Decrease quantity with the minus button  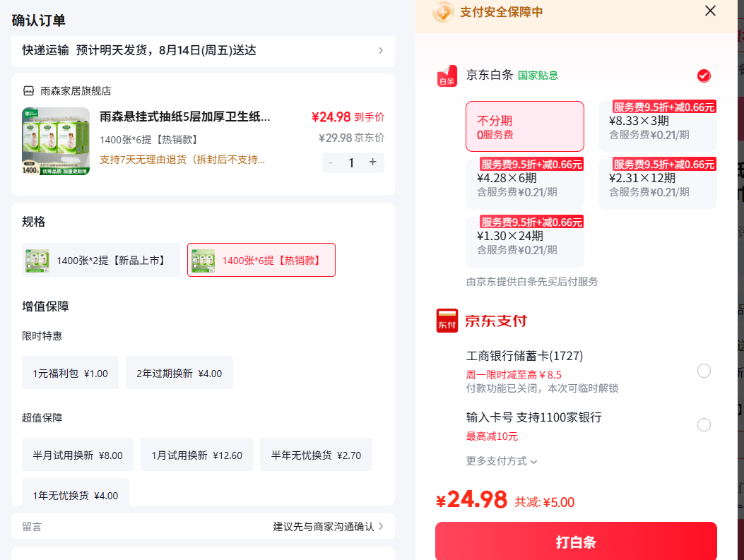331,162
